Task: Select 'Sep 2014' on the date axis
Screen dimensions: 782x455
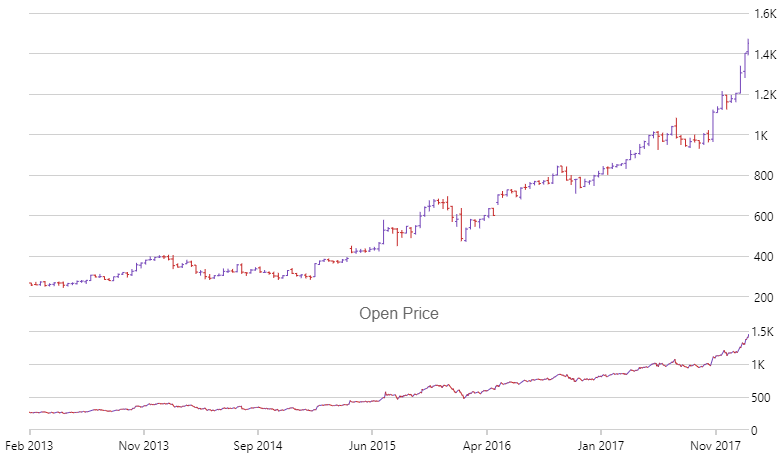Action: tap(258, 444)
